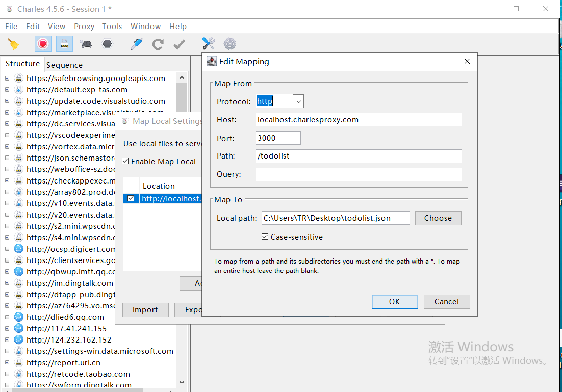Select the retcode.taobao.com host icon
Screen dimensions: 562x392
(x=19, y=374)
